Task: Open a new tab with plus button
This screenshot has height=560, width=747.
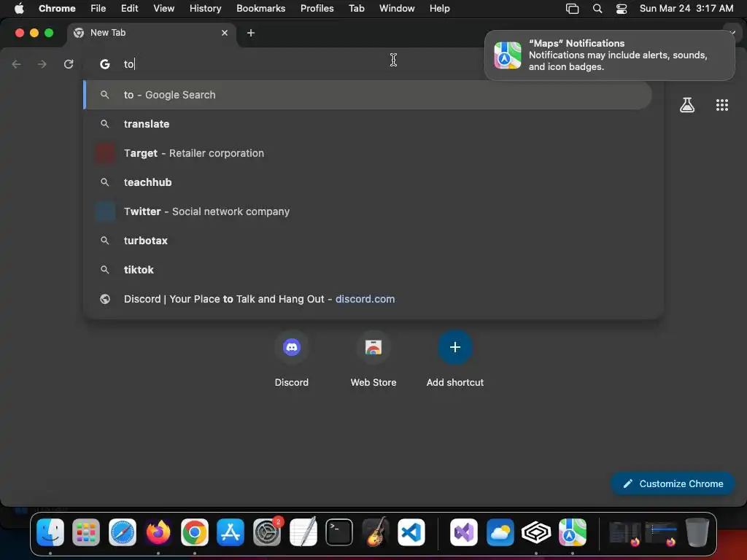Action: (251, 33)
